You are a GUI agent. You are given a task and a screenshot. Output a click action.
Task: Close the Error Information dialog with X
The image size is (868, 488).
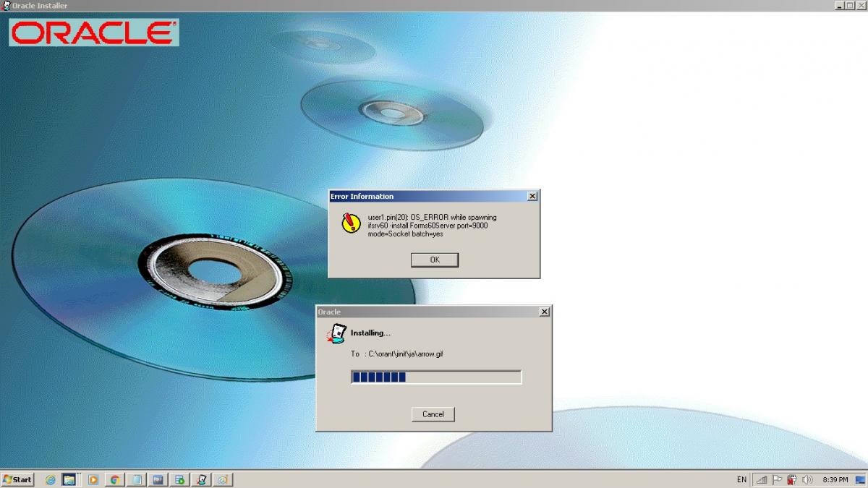(x=532, y=197)
